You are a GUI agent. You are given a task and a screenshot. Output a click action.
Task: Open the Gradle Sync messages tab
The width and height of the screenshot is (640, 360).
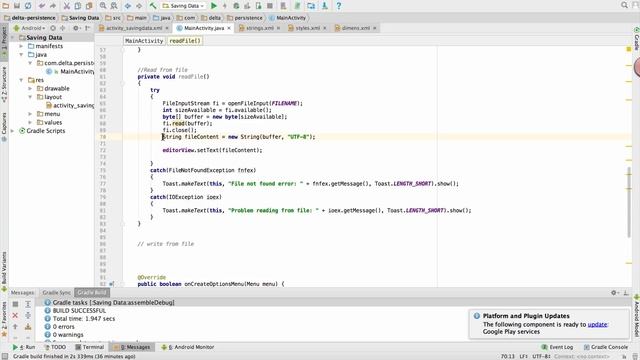[x=56, y=293]
